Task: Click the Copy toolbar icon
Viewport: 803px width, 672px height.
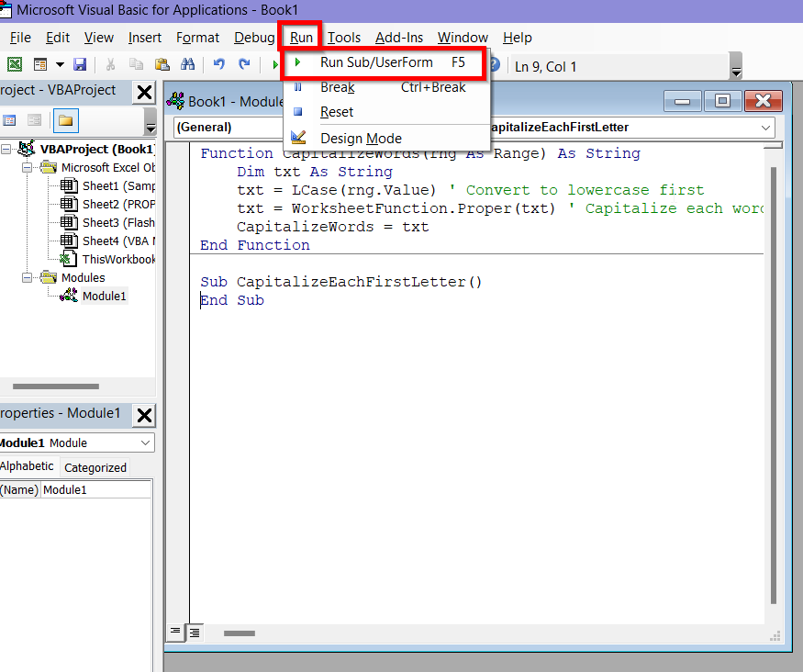Action: pos(136,64)
